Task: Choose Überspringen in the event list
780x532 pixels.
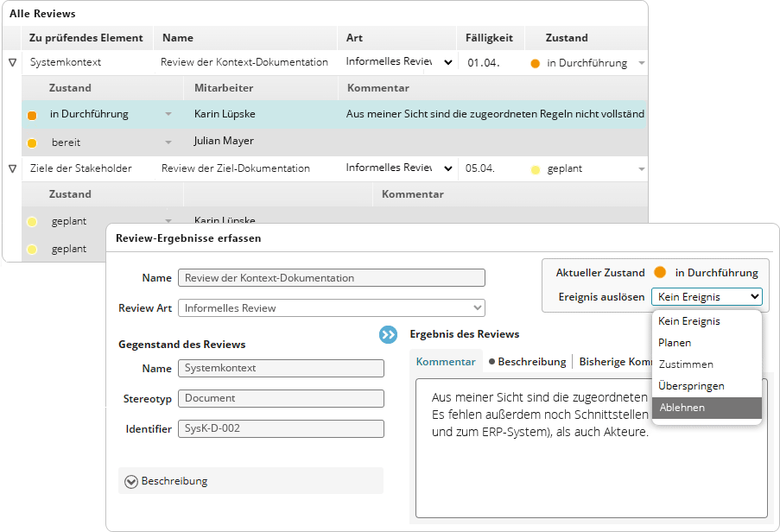Action: click(x=707, y=386)
